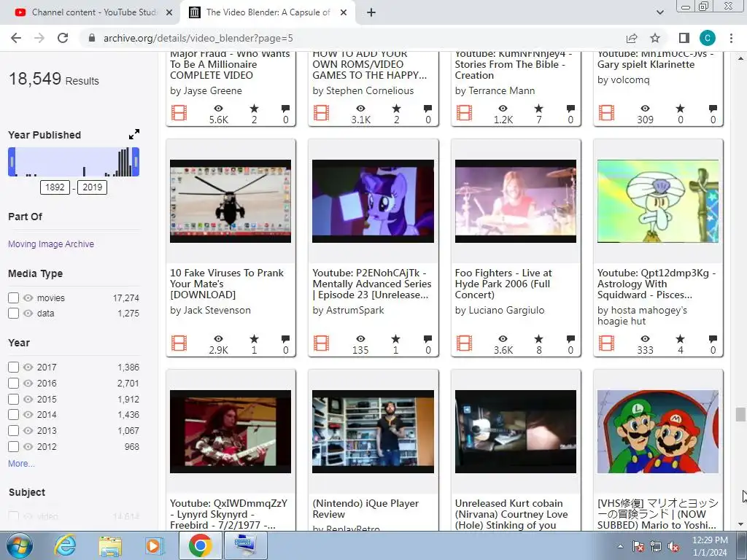The height and width of the screenshot is (560, 747).
Task: Open Foo Fighters Live at Hyde Park title
Action: 503,284
